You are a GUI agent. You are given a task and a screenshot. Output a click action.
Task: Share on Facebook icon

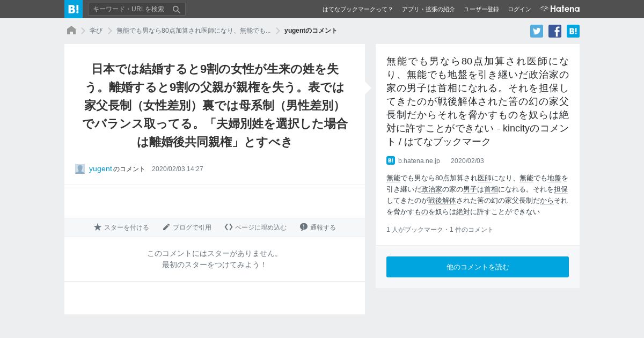pos(555,31)
